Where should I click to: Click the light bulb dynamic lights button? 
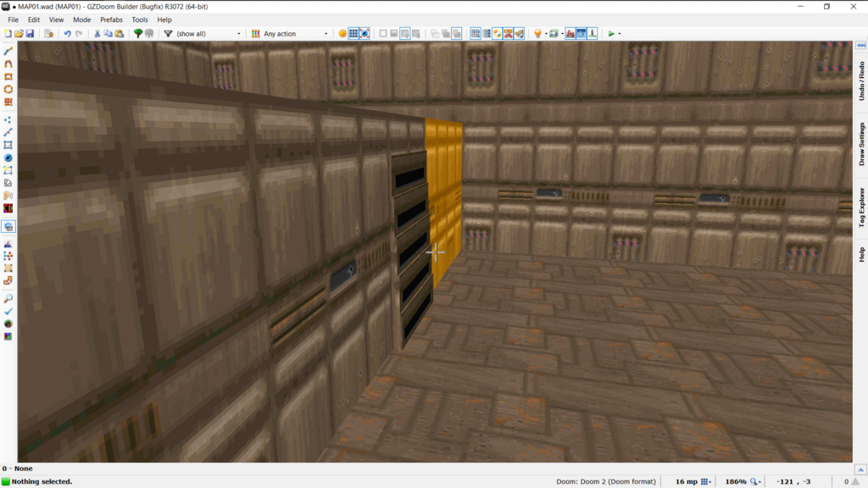[537, 34]
